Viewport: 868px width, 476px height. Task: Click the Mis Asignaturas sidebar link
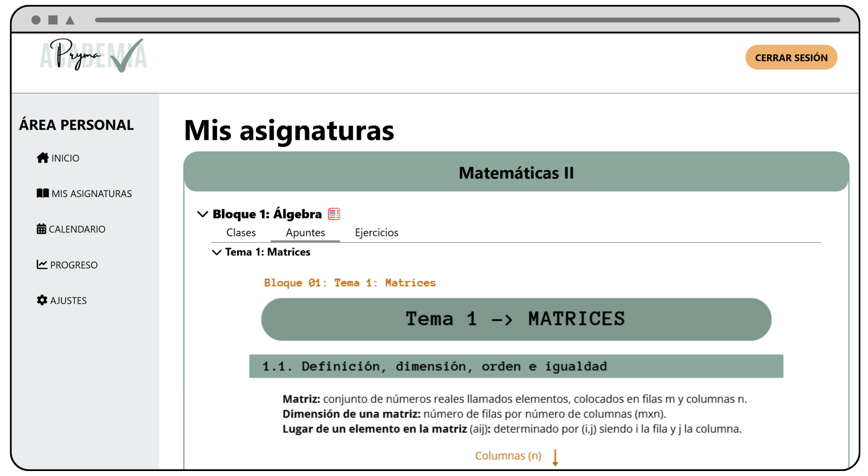(91, 193)
